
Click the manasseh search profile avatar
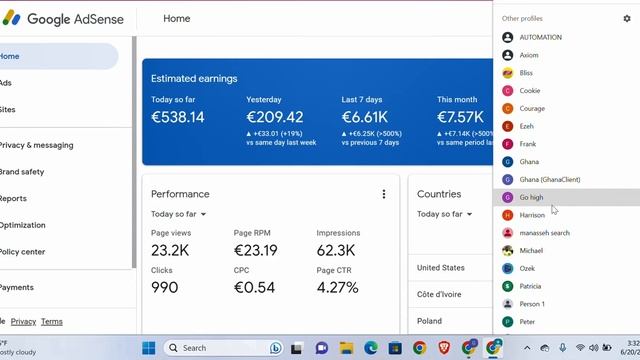[x=507, y=233]
